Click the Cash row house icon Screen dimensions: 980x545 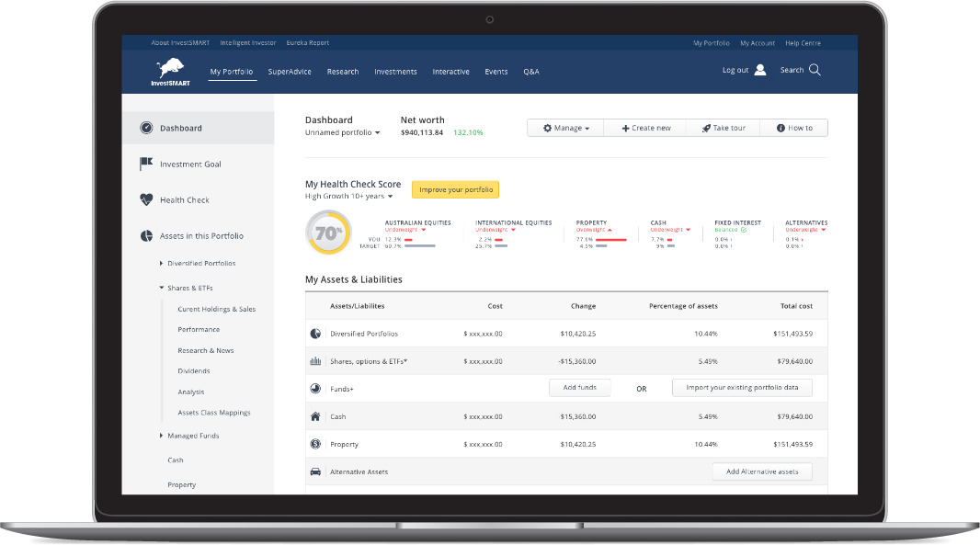pyautogui.click(x=315, y=417)
